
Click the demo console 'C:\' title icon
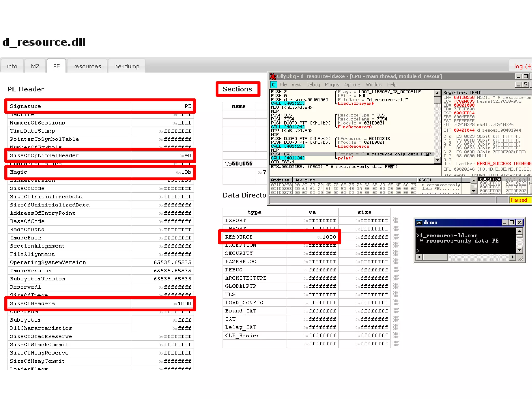click(419, 223)
